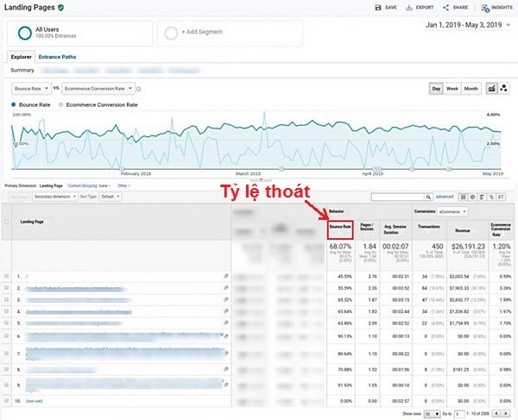518x420 pixels.
Task: Select the Performance bar view icon
Action: [483, 197]
